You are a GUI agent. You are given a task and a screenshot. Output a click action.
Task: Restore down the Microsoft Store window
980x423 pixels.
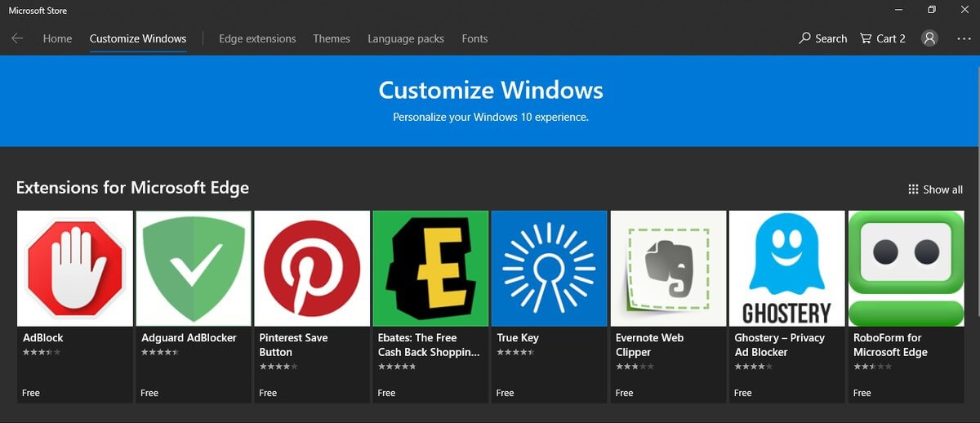(932, 10)
